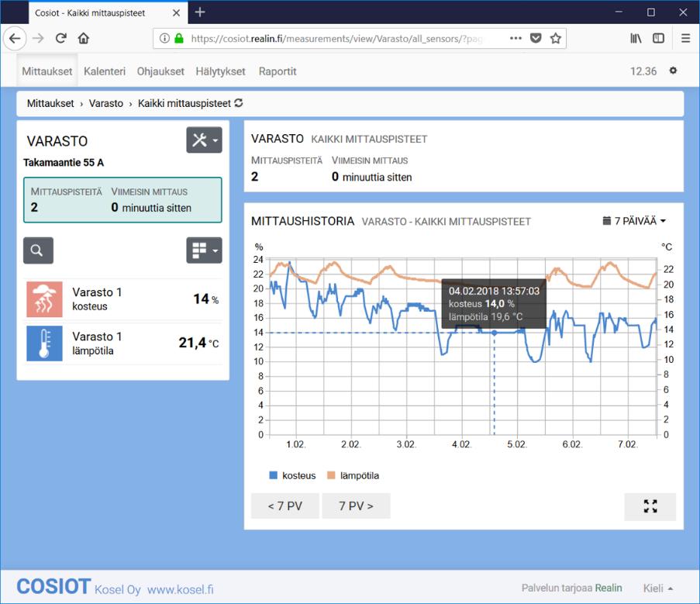Switch to the Mittaukset tab
The image size is (700, 604).
pos(47,71)
